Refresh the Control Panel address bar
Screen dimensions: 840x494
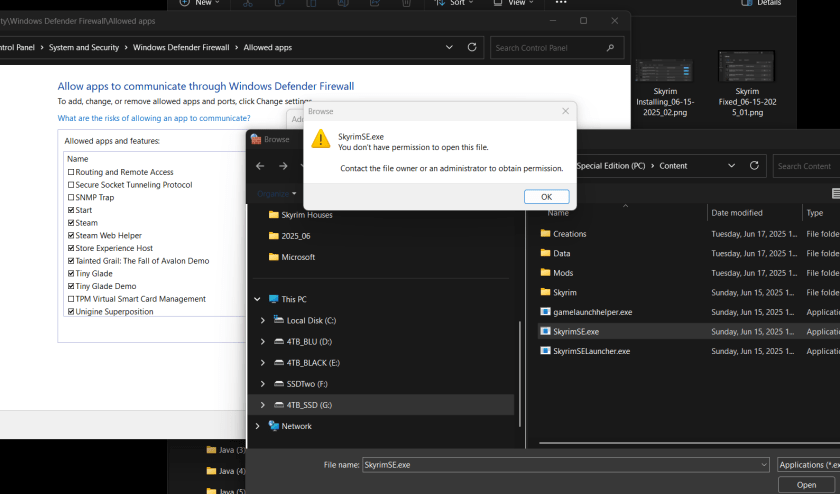tap(473, 48)
